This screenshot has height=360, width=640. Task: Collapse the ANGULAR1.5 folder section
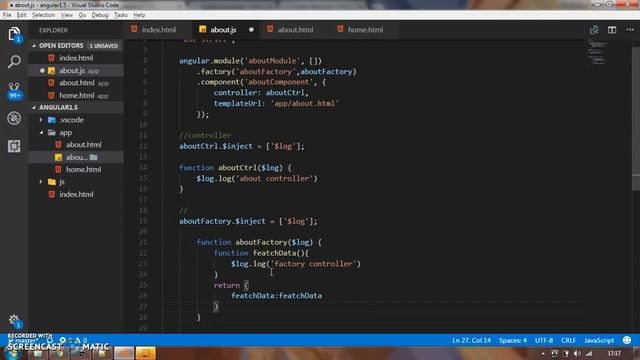(x=34, y=107)
